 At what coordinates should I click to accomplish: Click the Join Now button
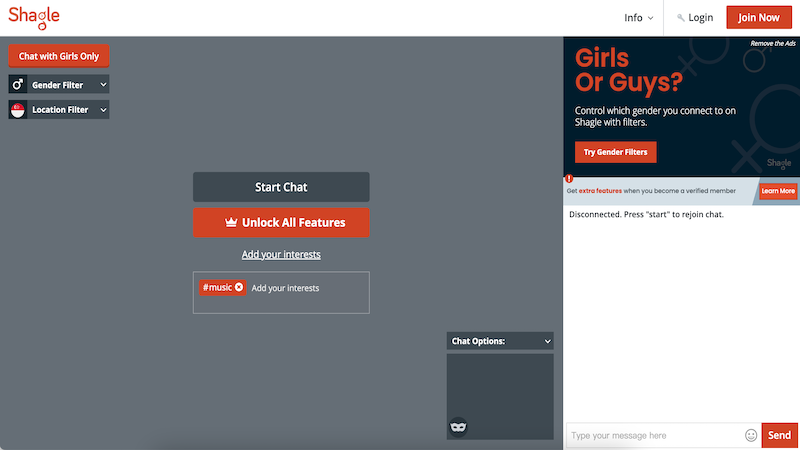(759, 17)
